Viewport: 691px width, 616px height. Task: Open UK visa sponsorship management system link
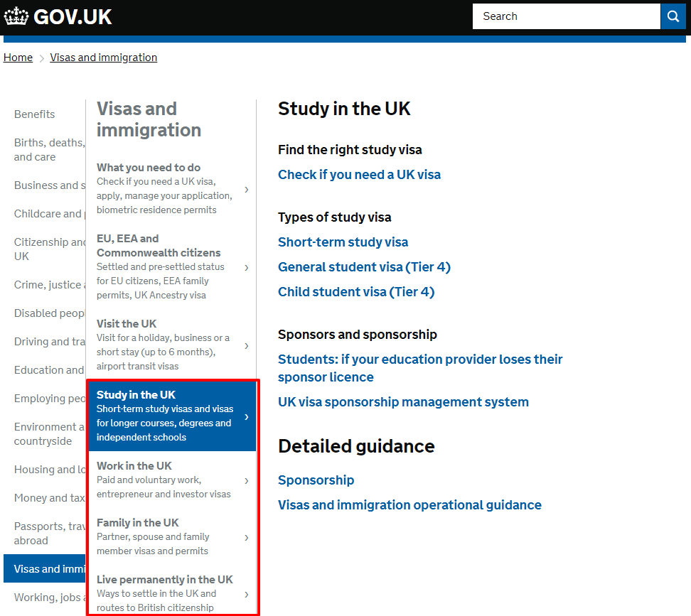pyautogui.click(x=403, y=402)
